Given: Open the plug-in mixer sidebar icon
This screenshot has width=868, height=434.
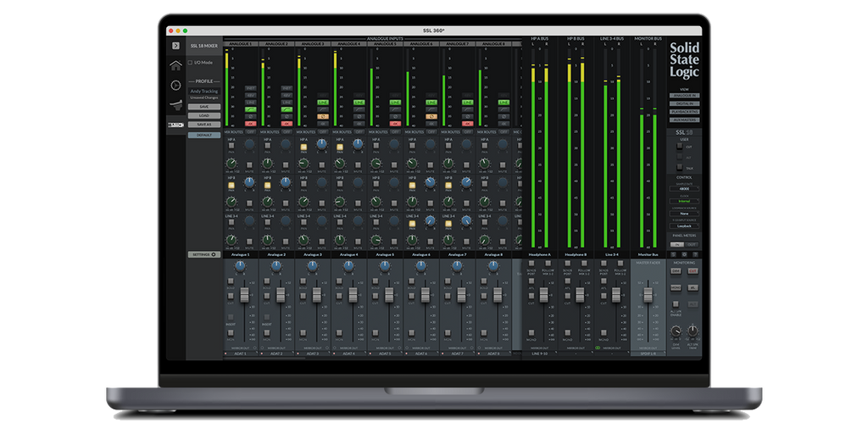Looking at the screenshot, I should (x=175, y=86).
